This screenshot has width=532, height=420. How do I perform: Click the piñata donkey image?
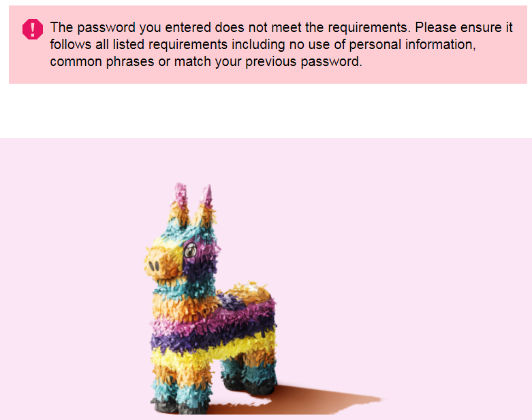(x=210, y=298)
